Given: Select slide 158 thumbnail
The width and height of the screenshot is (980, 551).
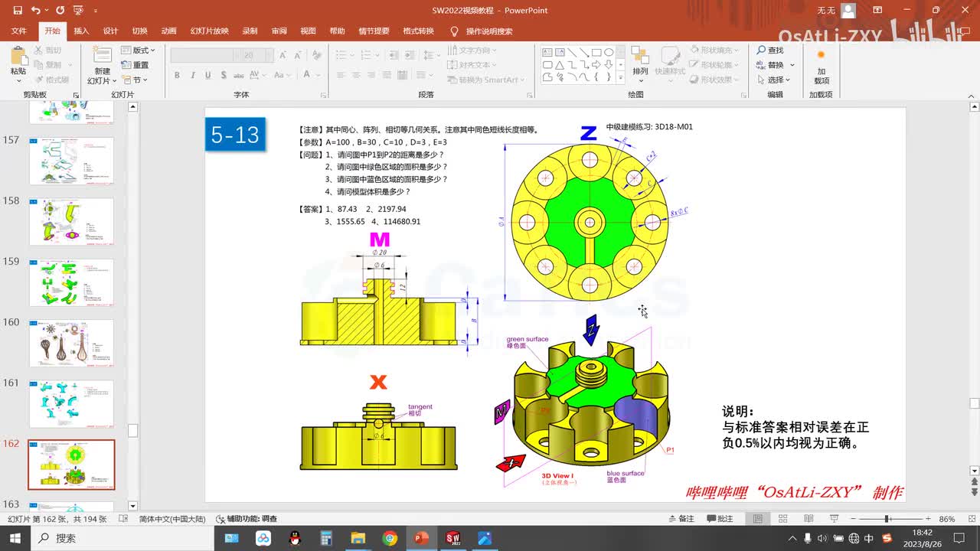Looking at the screenshot, I should pos(71,222).
